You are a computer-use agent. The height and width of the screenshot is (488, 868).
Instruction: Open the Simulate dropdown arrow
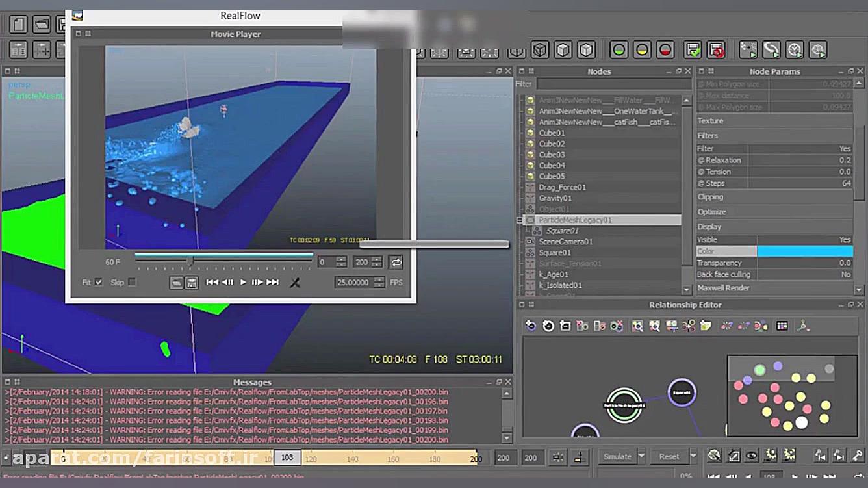[x=641, y=456]
